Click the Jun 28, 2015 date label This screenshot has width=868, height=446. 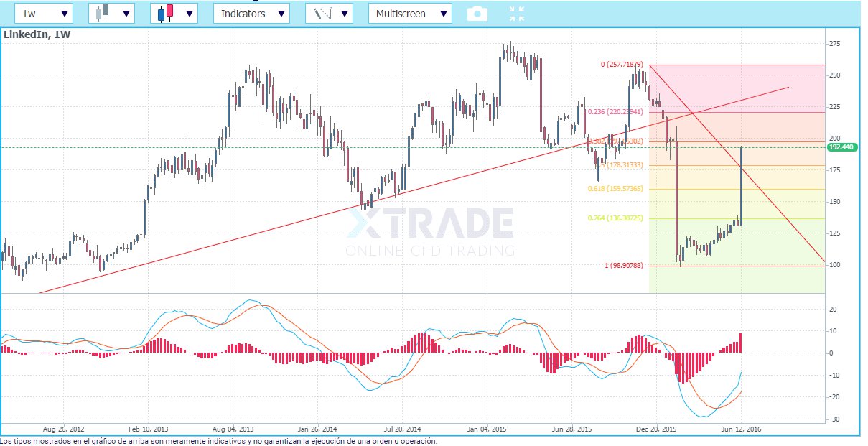[572, 429]
